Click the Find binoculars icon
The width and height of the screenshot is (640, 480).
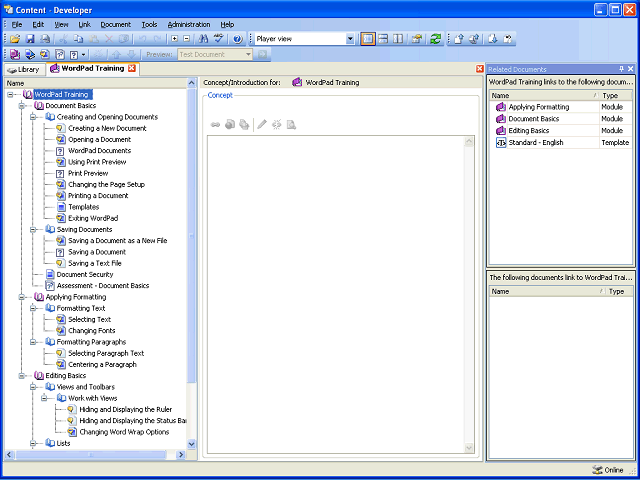click(x=203, y=39)
